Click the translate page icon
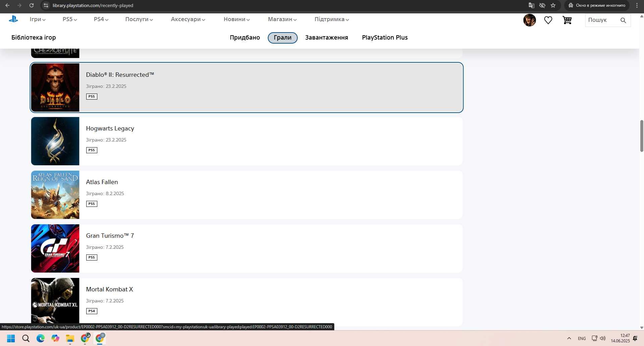Viewport: 644px width, 346px height. [531, 5]
